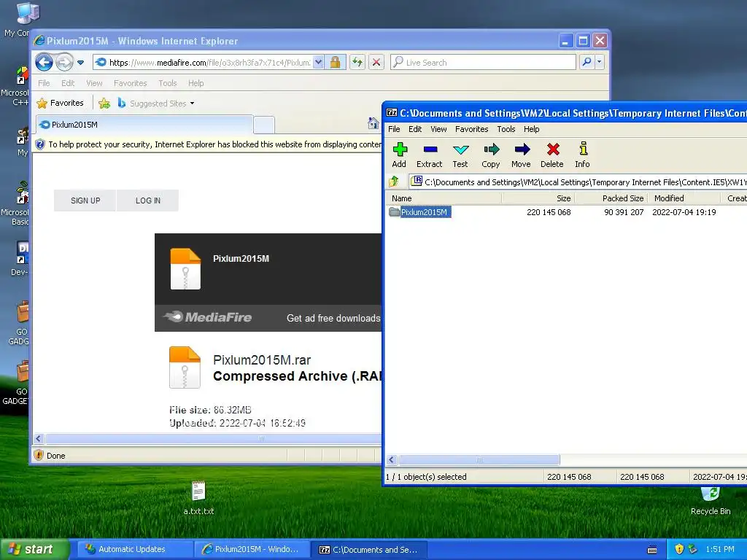The height and width of the screenshot is (560, 747).
Task: Open the 7-Zip Tools menu
Action: pyautogui.click(x=506, y=129)
